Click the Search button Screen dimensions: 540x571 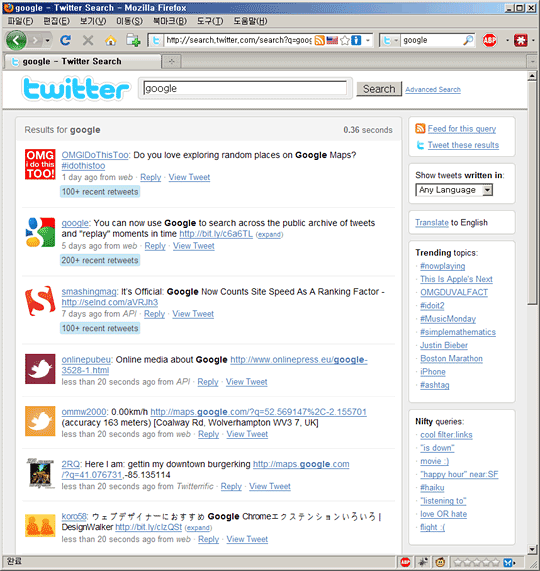[379, 89]
